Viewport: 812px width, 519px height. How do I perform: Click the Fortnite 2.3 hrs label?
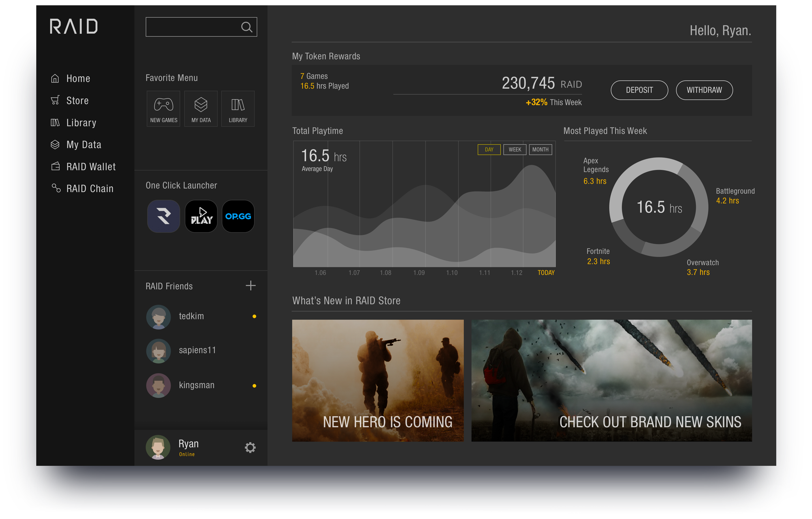598,256
